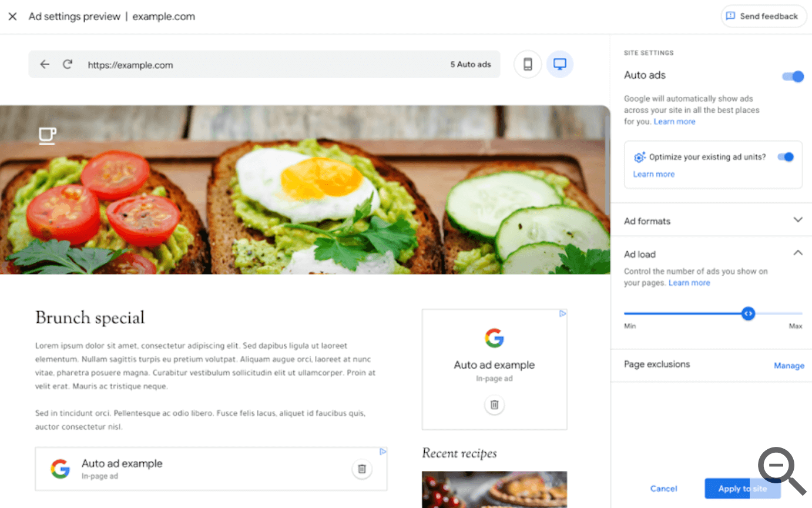Viewport: 812px width, 508px height.
Task: Manage page exclusions
Action: pos(789,365)
